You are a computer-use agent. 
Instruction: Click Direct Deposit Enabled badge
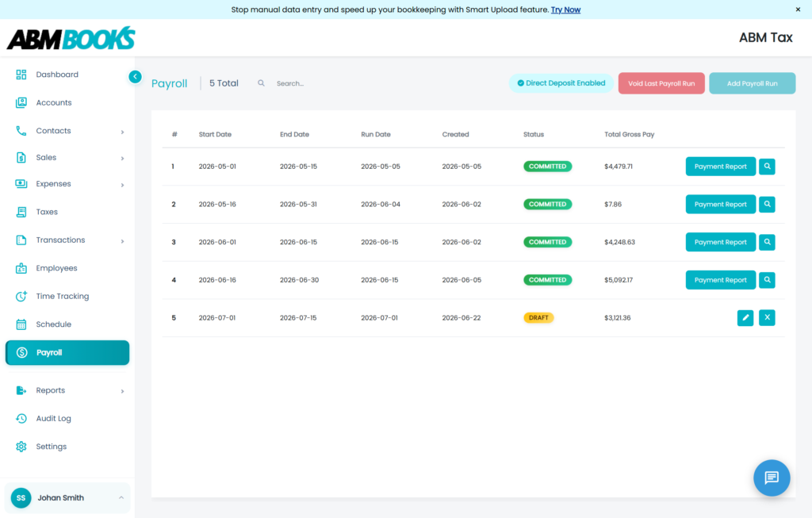click(561, 82)
